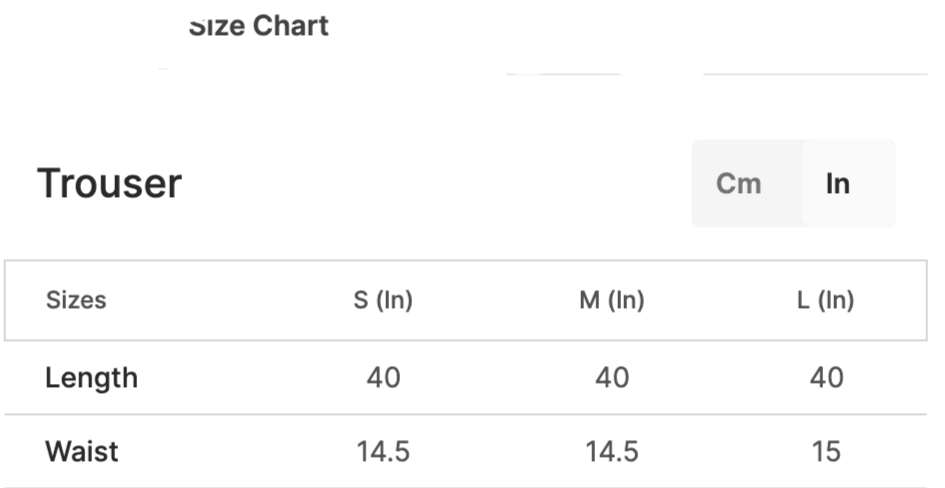Click the Length value for size S

[x=383, y=378]
